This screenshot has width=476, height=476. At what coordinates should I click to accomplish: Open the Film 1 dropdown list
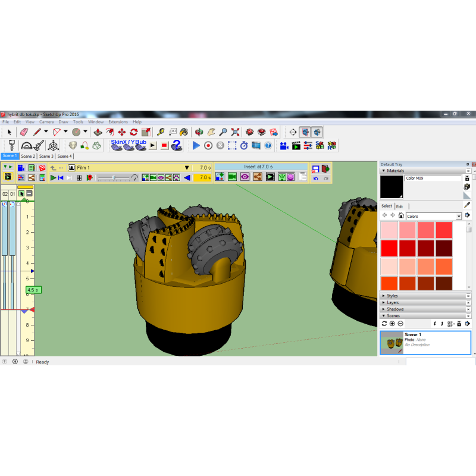pos(187,168)
